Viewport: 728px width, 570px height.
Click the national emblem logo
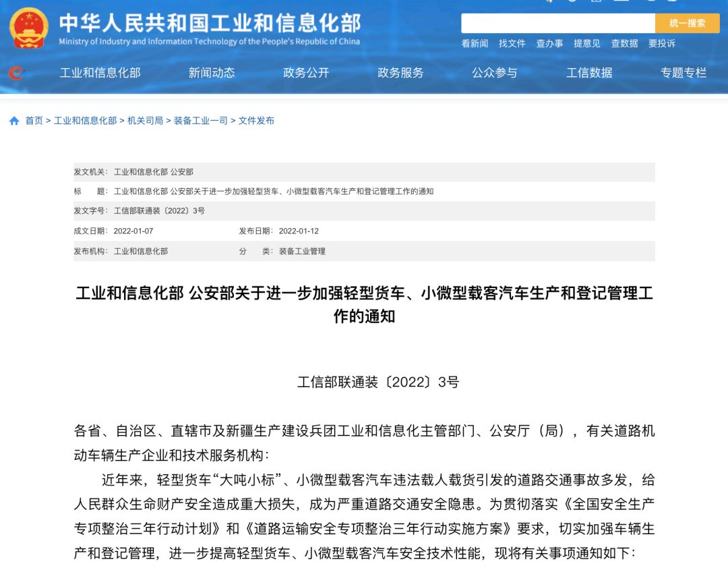pos(29,28)
